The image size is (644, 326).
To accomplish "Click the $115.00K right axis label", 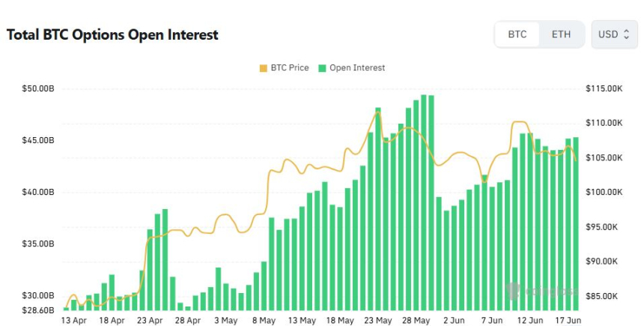I will pyautogui.click(x=604, y=88).
